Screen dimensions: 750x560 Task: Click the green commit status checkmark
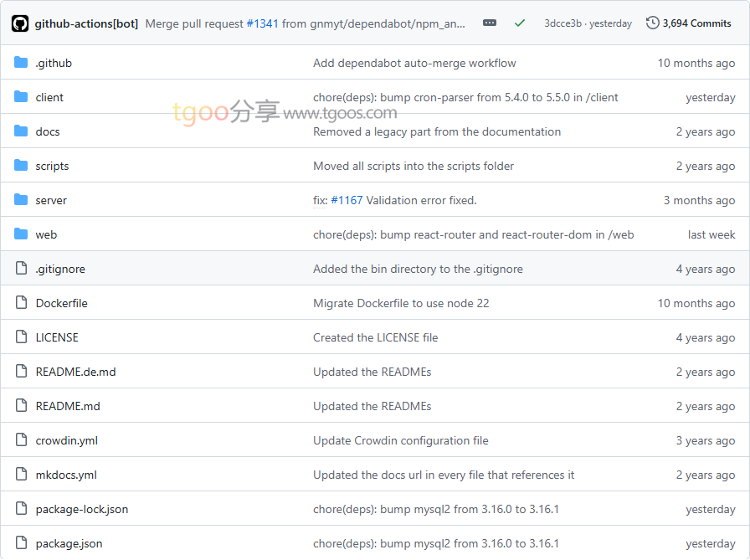(520, 23)
